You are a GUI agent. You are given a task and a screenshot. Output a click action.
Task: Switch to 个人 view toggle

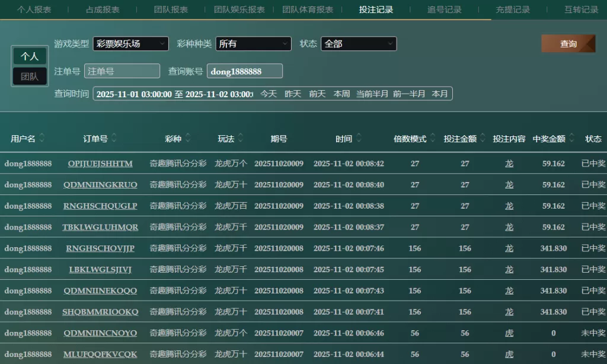[x=30, y=56]
